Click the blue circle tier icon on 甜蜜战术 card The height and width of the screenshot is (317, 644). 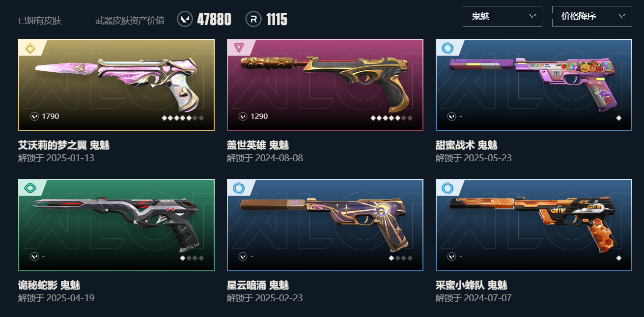(x=448, y=48)
